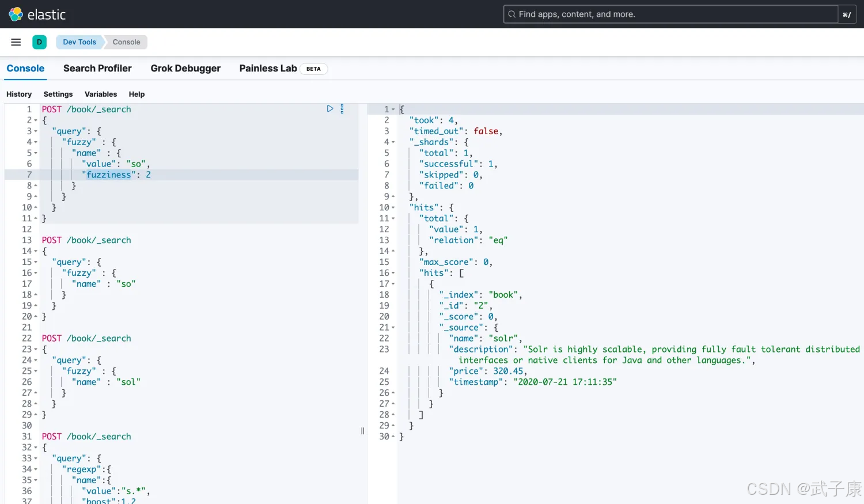Click the keyboard shortcut icon beside search
864x504 pixels.
point(847,14)
